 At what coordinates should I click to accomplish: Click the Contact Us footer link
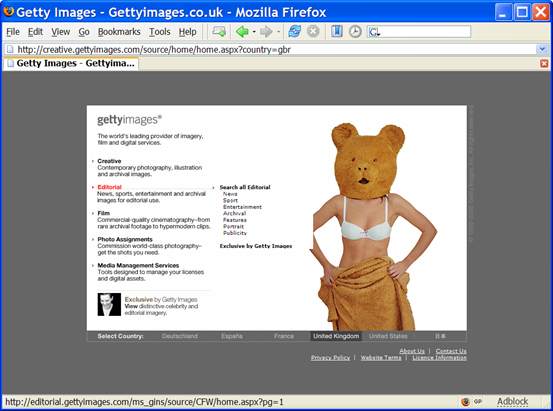pyautogui.click(x=451, y=351)
